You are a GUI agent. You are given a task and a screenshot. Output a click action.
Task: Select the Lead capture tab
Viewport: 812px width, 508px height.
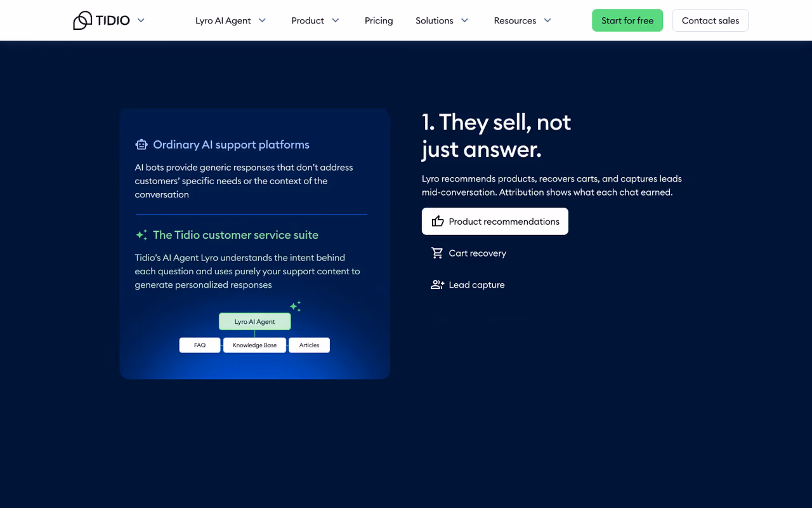tap(468, 284)
